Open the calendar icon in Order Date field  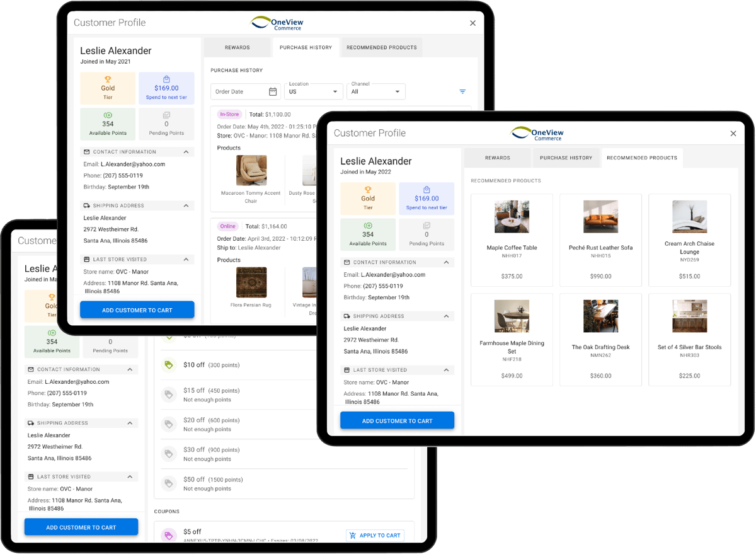(273, 91)
